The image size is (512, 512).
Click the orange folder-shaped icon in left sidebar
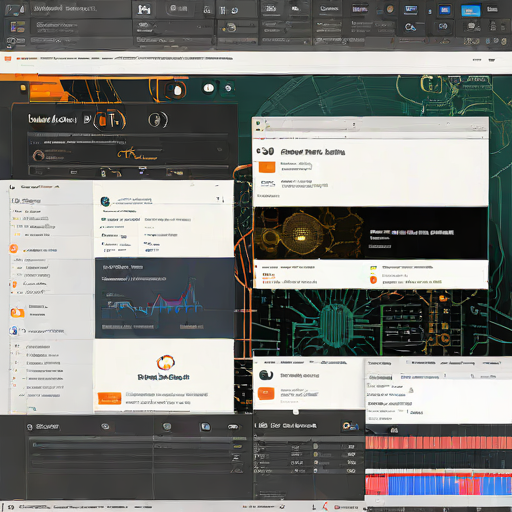tap(17, 312)
